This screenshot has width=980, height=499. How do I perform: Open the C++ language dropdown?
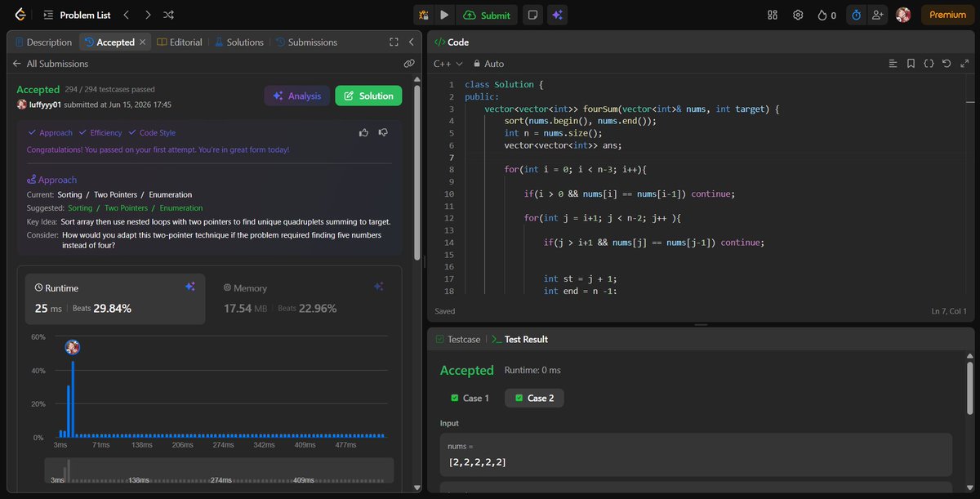(448, 64)
